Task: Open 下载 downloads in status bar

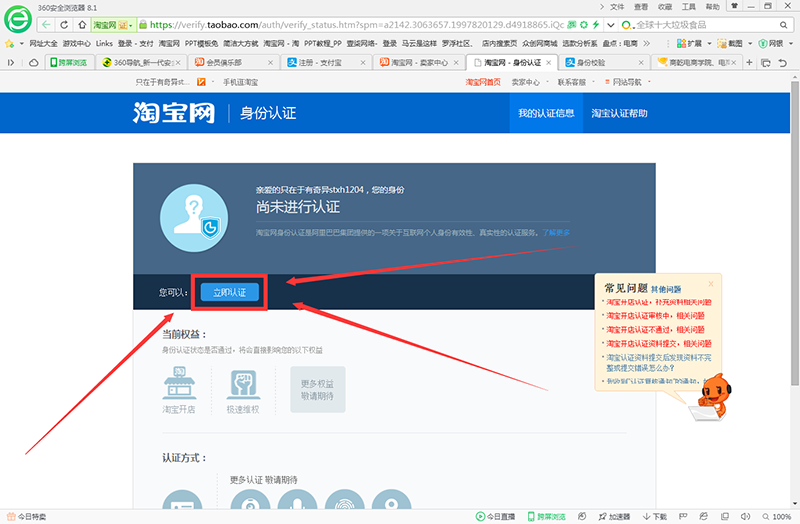Action: tap(655, 516)
